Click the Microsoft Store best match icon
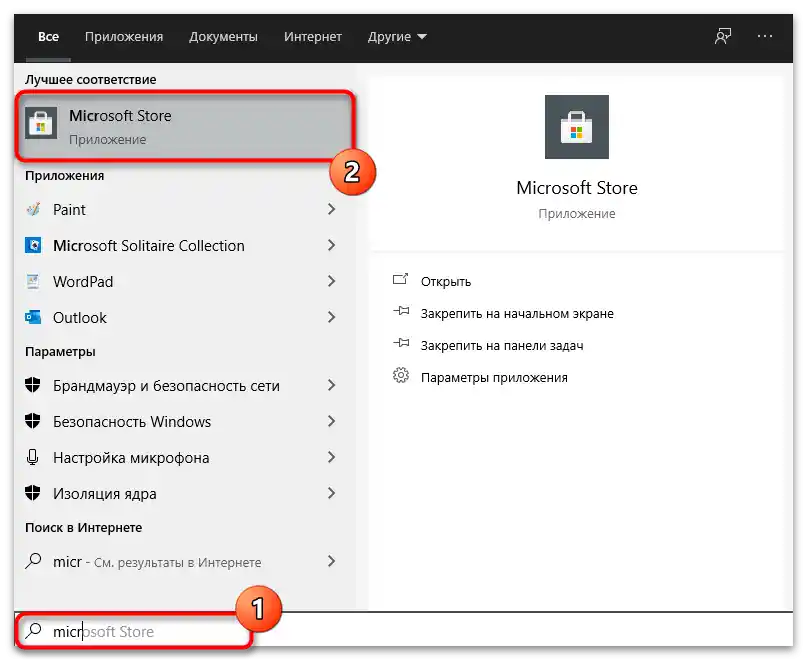Viewport: 807px width, 660px height. pyautogui.click(x=41, y=124)
